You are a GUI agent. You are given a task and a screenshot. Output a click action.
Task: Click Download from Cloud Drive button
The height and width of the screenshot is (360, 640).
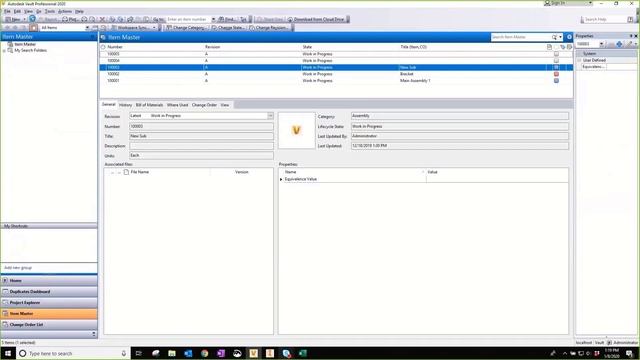pos(316,19)
